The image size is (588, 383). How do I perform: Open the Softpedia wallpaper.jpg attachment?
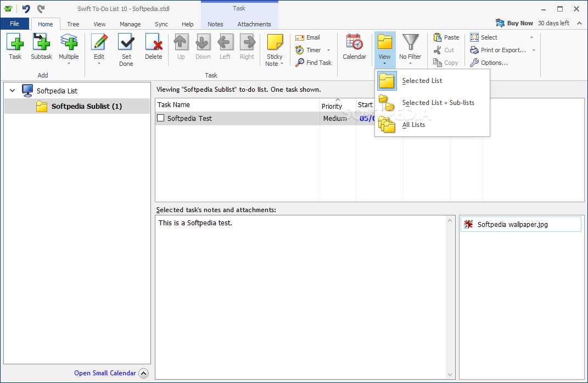pyautogui.click(x=520, y=224)
